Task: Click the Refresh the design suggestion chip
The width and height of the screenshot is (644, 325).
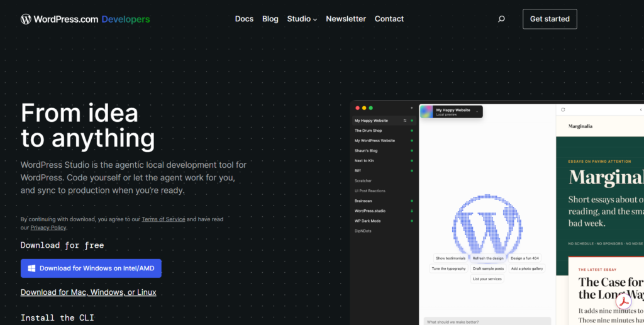Action: point(488,258)
